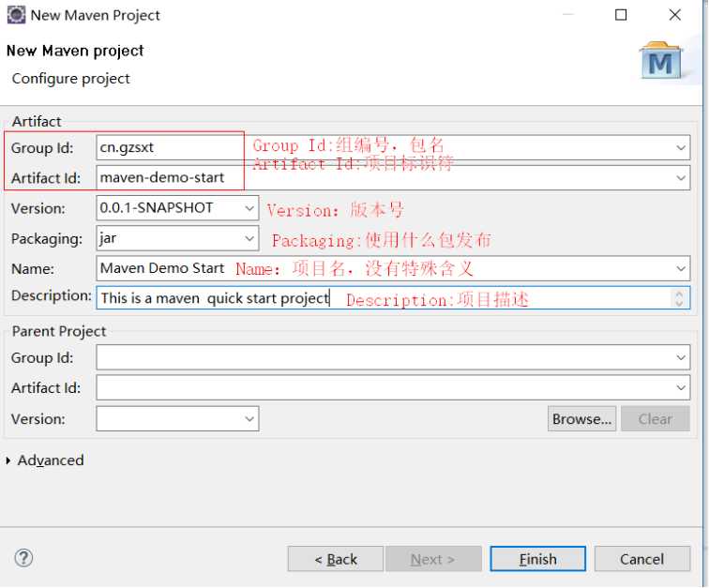Click the "Configure project" subtitle text
709x588 pixels.
70,79
